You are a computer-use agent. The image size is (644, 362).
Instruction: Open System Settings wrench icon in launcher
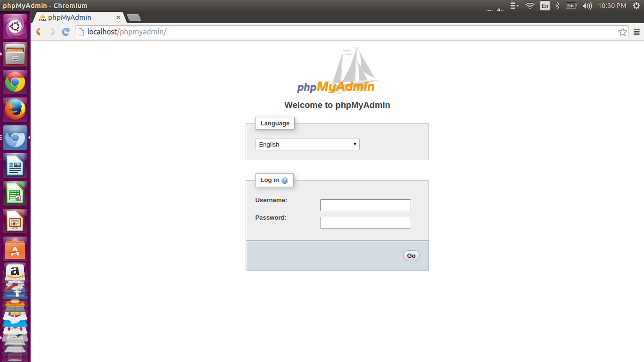[15, 286]
